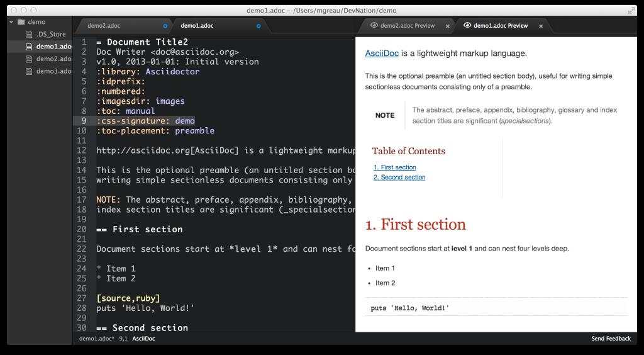Open the AsciiDoc link in preview
The image size is (644, 355).
point(382,54)
